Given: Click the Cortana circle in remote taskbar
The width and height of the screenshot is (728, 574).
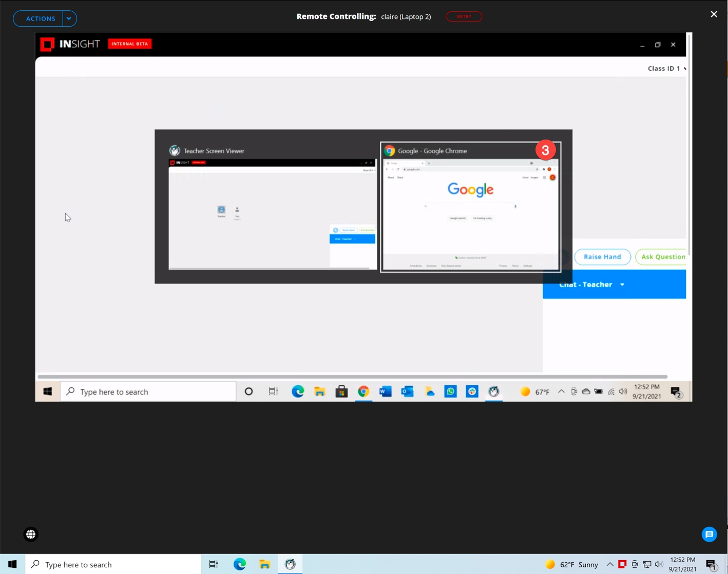Looking at the screenshot, I should [x=249, y=392].
